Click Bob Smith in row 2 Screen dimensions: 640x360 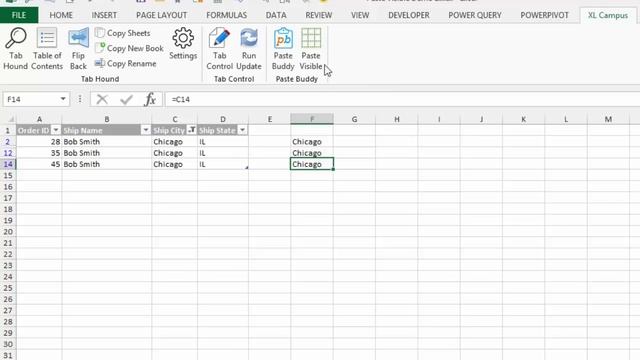tap(107, 142)
